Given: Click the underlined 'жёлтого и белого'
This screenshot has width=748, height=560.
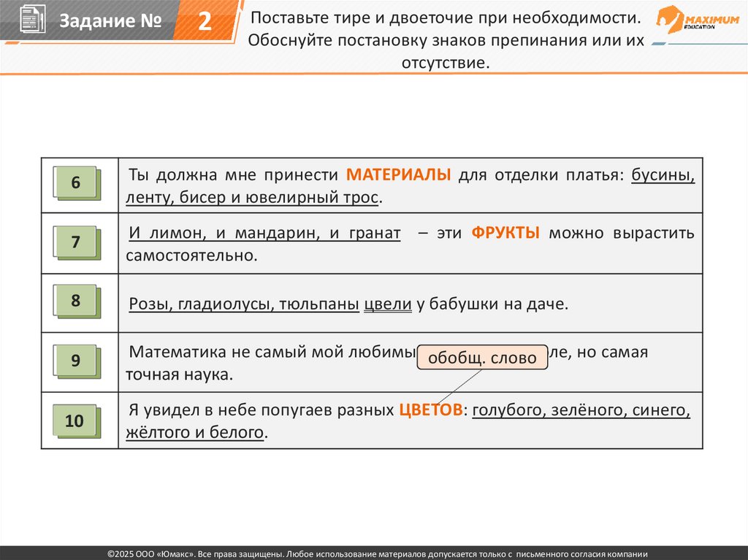Looking at the screenshot, I should coord(194,432).
